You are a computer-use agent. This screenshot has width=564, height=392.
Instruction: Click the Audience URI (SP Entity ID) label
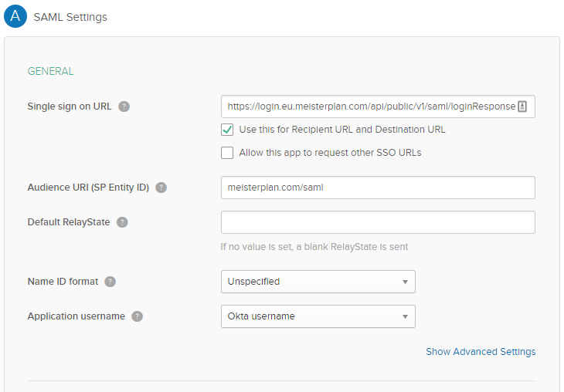88,188
